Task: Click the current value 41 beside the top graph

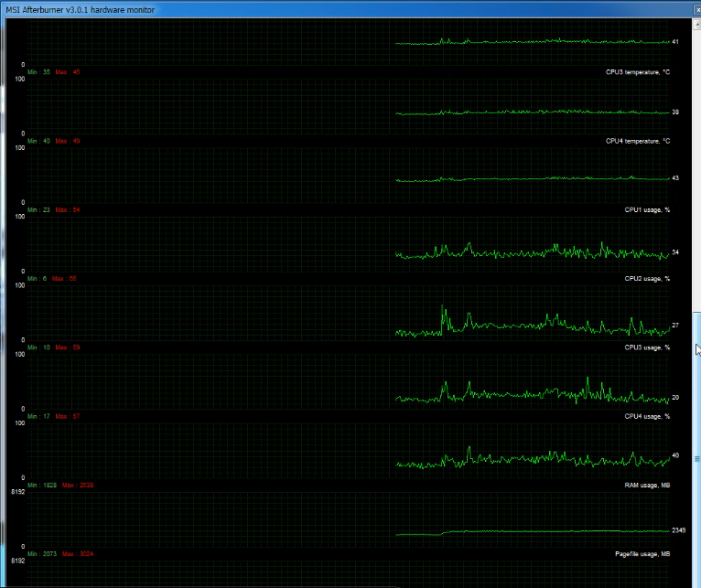Action: [x=675, y=41]
